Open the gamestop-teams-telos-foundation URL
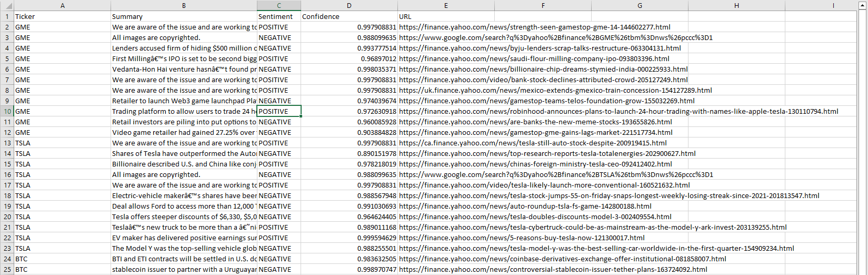The height and width of the screenshot is (275, 868). point(546,101)
